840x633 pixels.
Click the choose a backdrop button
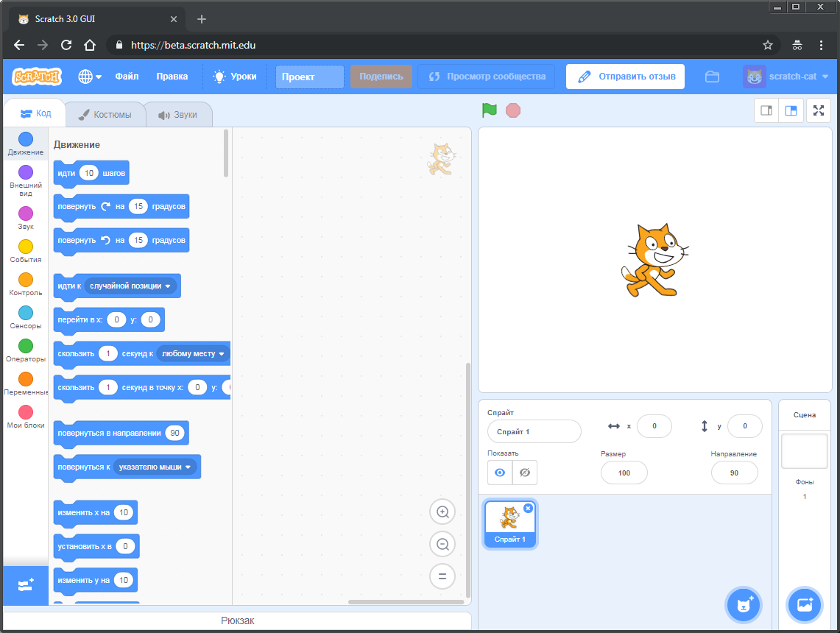(x=805, y=605)
